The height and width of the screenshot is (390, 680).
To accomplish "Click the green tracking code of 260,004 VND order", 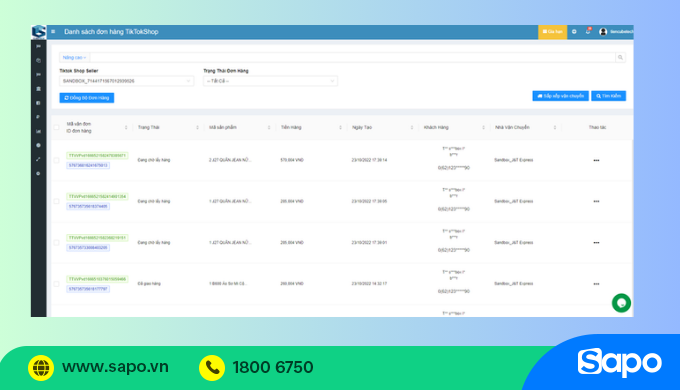I will [x=97, y=279].
